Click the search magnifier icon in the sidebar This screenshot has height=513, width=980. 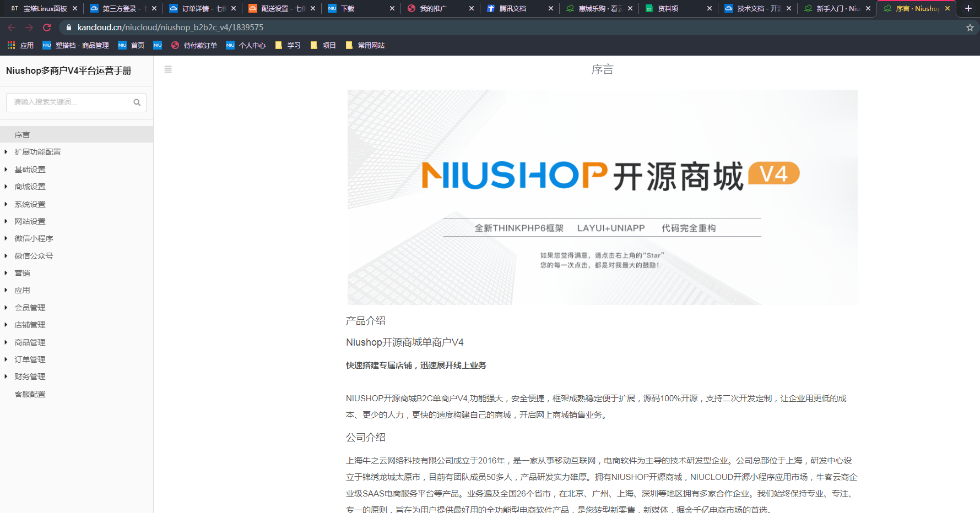(137, 102)
